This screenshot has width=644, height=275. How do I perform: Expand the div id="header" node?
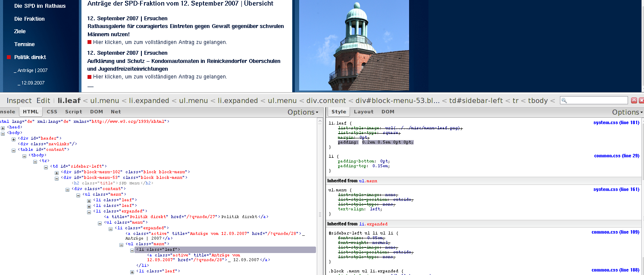(14, 139)
